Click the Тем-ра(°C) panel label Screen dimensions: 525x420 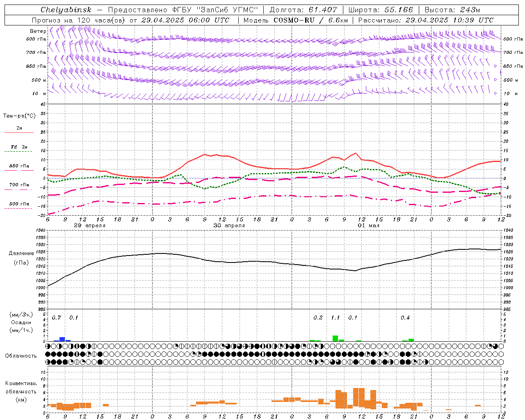(x=19, y=116)
